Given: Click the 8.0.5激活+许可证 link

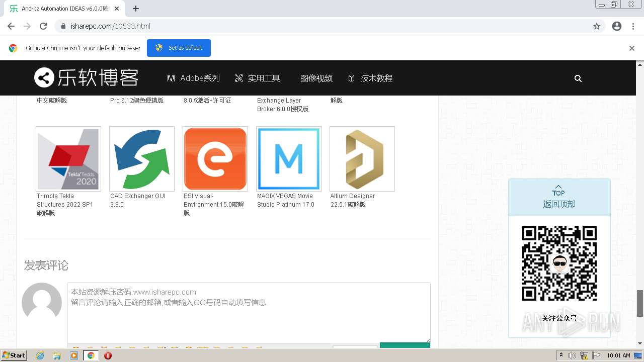Looking at the screenshot, I should click(207, 101).
